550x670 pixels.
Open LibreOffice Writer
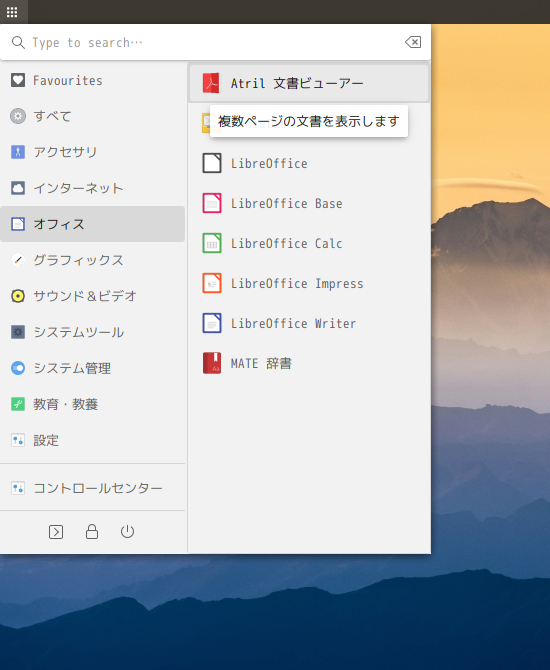click(x=309, y=323)
